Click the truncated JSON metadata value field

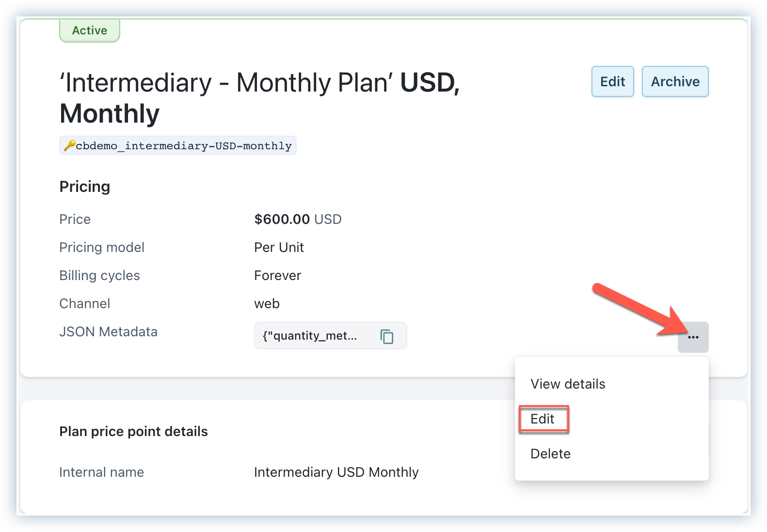tap(310, 336)
